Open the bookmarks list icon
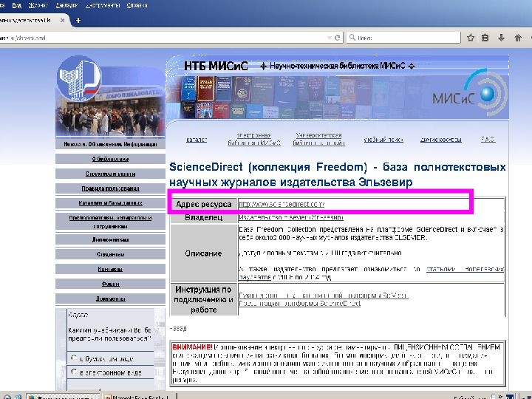Viewport: 532px width, 399px height. 485,38
